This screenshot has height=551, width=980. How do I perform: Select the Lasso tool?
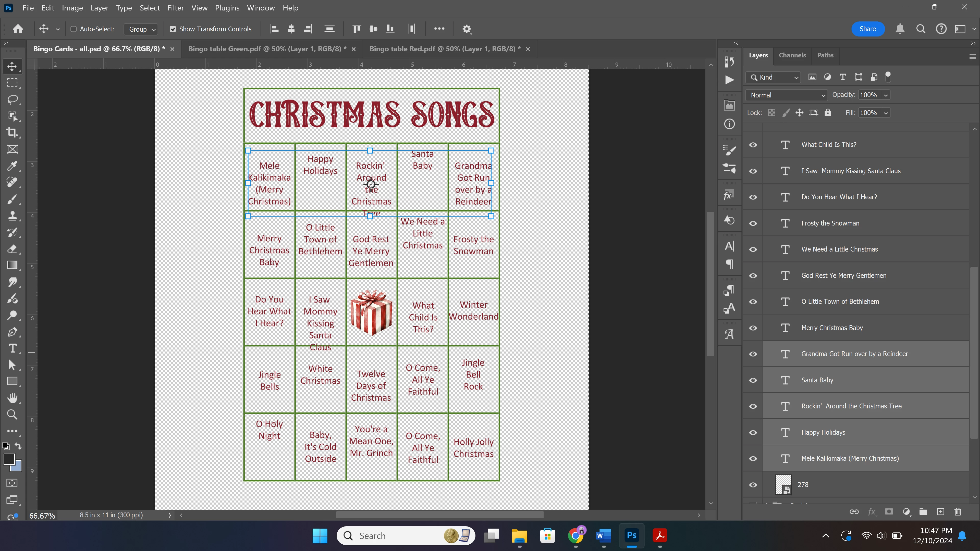(x=12, y=100)
